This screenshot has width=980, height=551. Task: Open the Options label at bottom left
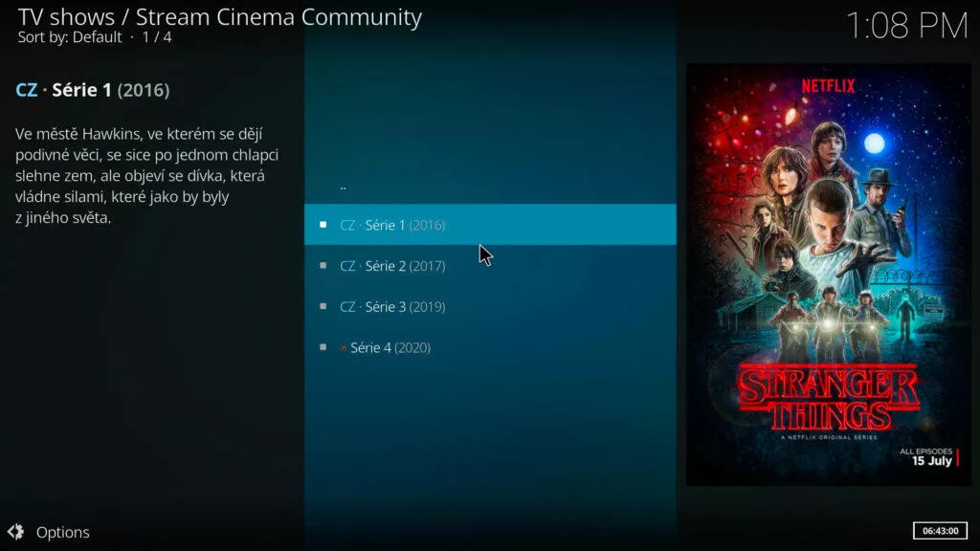coord(62,532)
